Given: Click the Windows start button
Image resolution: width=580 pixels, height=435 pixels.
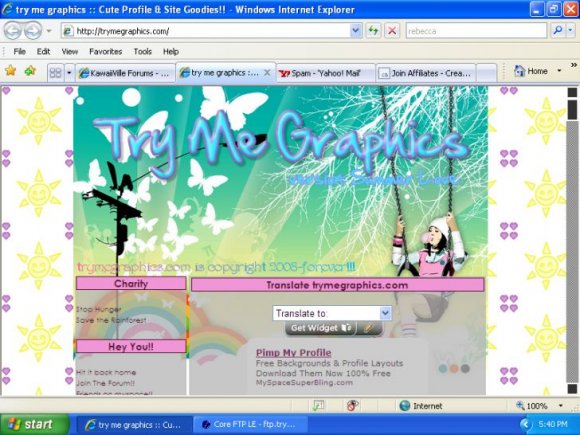Looking at the screenshot, I should 34,424.
